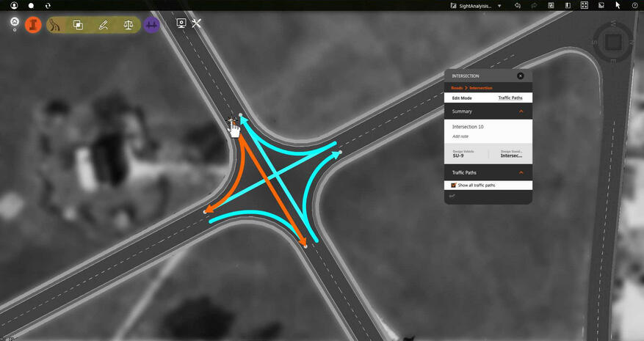This screenshot has height=341, width=644.
Task: Click the Roads breadcrumb link
Action: [x=457, y=88]
